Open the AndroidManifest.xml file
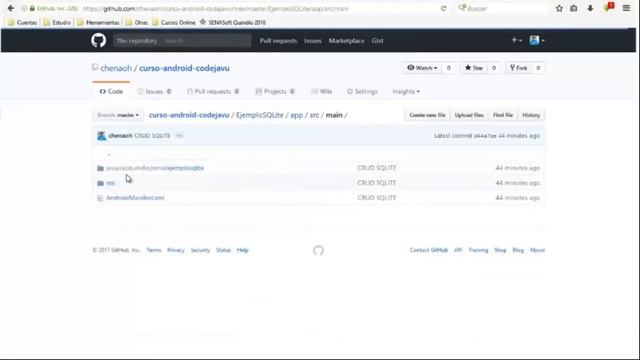Image resolution: width=640 pixels, height=360 pixels. pyautogui.click(x=135, y=198)
